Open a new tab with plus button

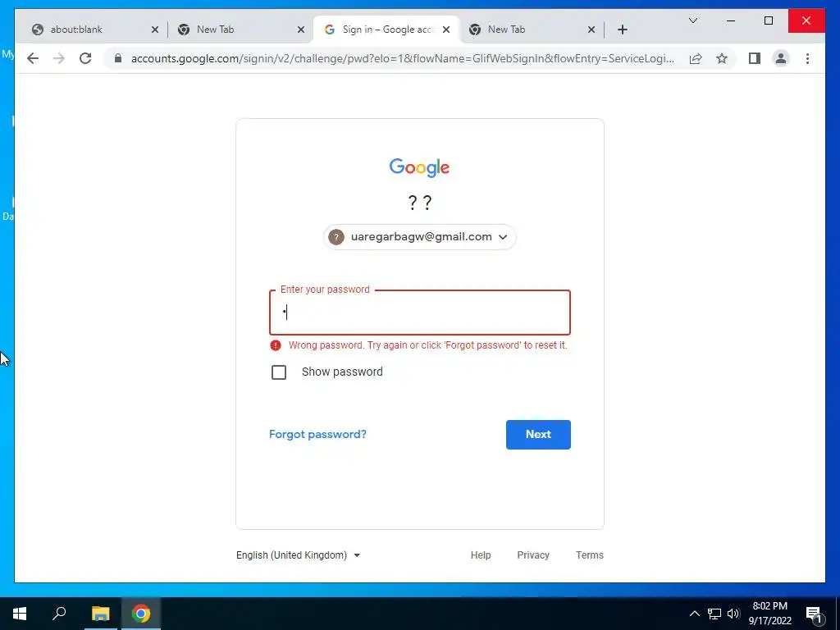(x=622, y=30)
